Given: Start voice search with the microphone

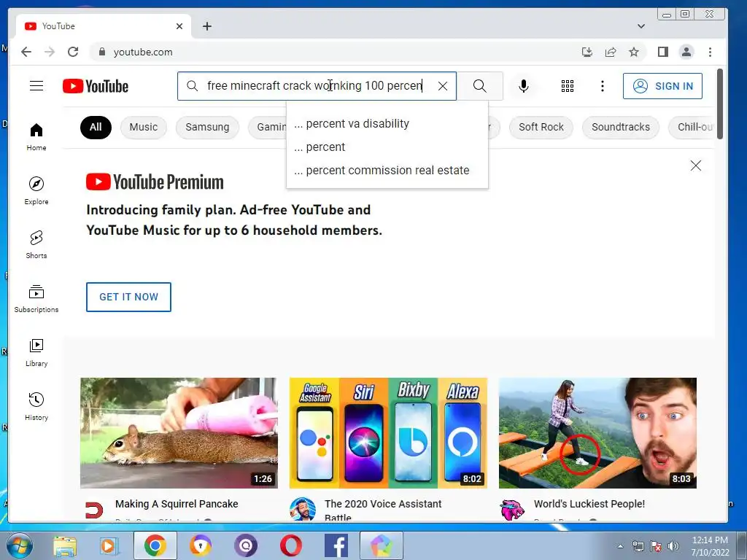Looking at the screenshot, I should 523,86.
